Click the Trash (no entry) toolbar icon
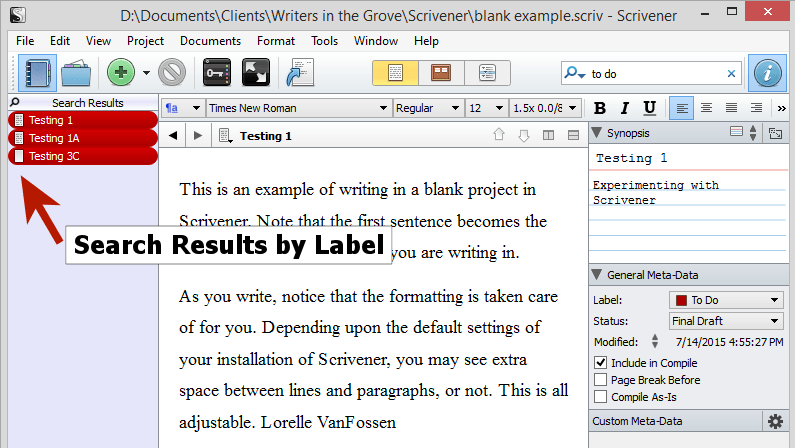 (x=172, y=72)
